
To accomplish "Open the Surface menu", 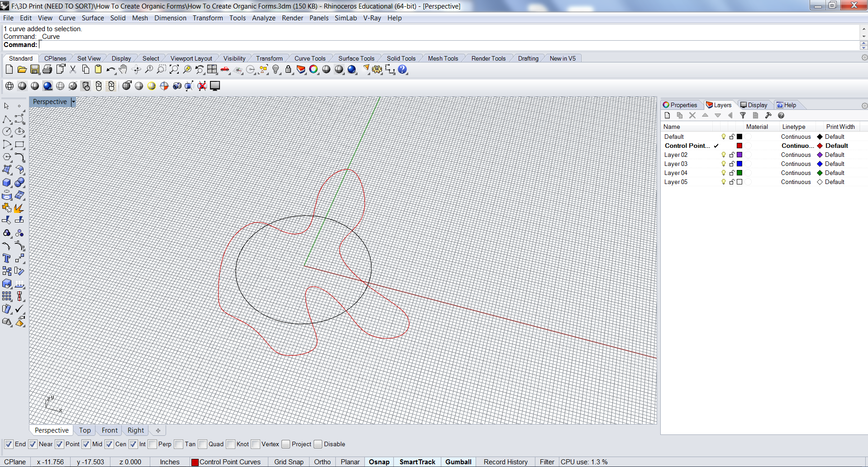I will tap(93, 18).
